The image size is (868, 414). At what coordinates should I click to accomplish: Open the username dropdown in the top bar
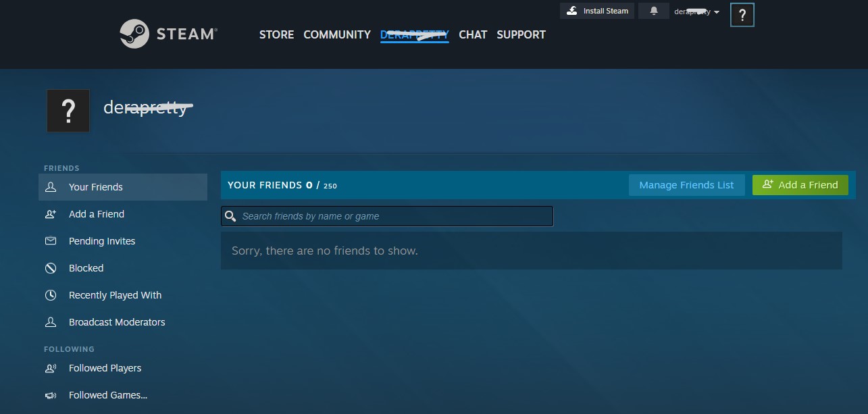[x=696, y=11]
